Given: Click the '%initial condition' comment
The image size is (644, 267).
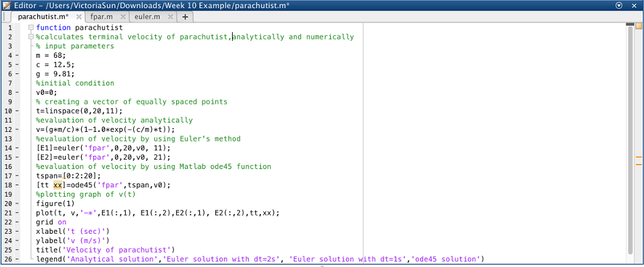Looking at the screenshot, I should click(75, 84).
